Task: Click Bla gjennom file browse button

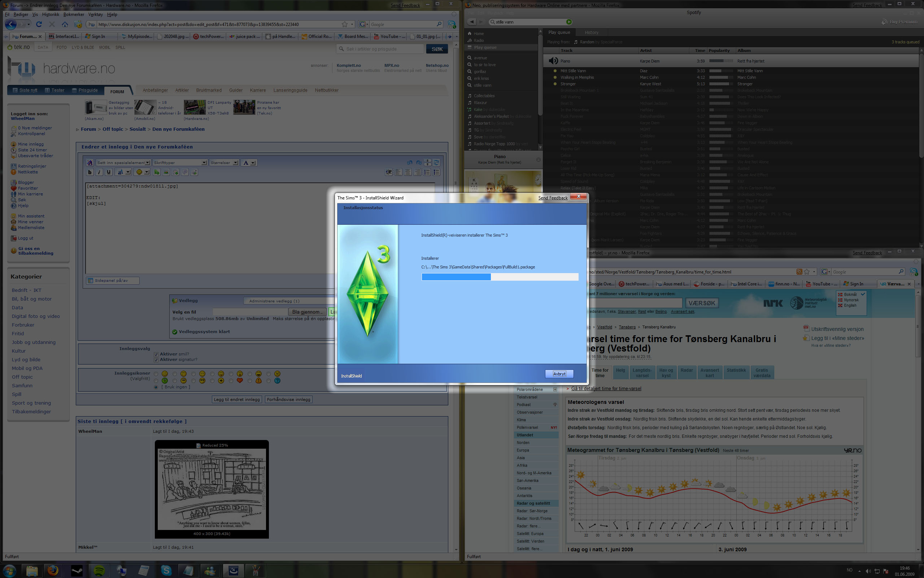Action: 308,312
